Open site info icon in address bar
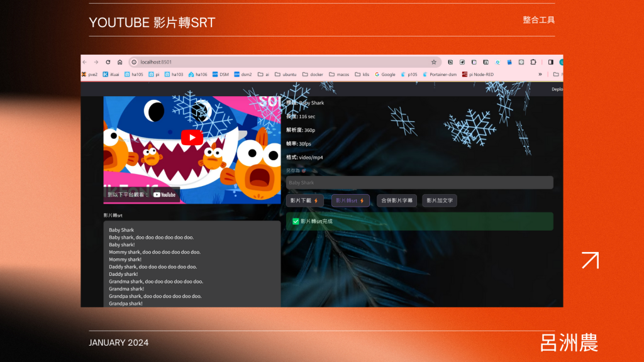This screenshot has height=362, width=644. click(134, 62)
